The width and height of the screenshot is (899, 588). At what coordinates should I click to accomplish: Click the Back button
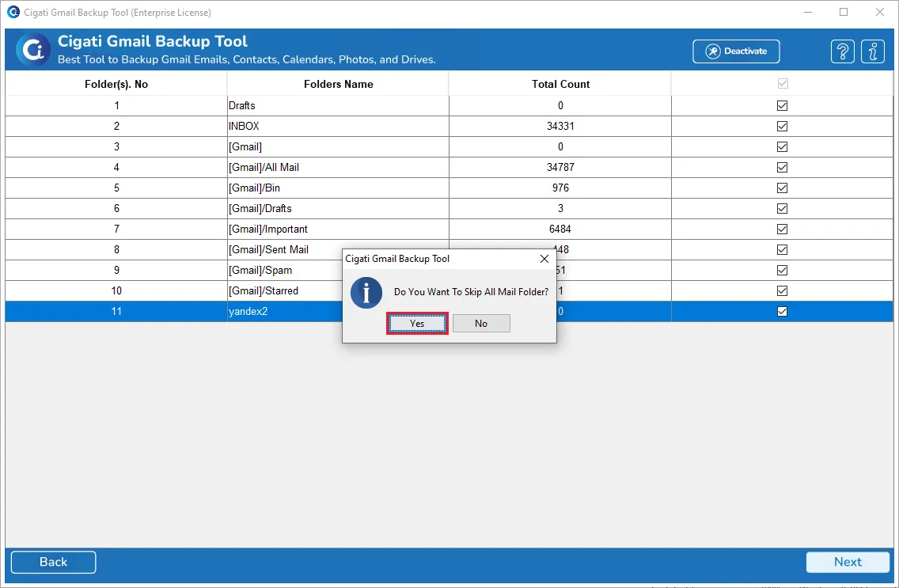[53, 562]
